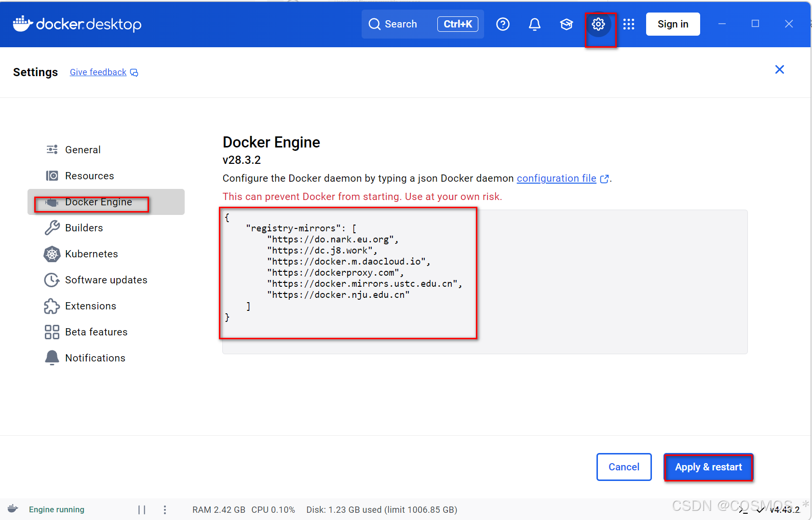Open the configuration file link
Screen dimensions: 812x520
point(556,178)
